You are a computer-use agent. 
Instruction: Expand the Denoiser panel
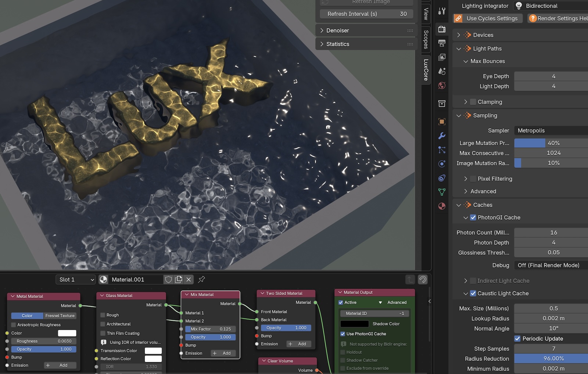337,30
